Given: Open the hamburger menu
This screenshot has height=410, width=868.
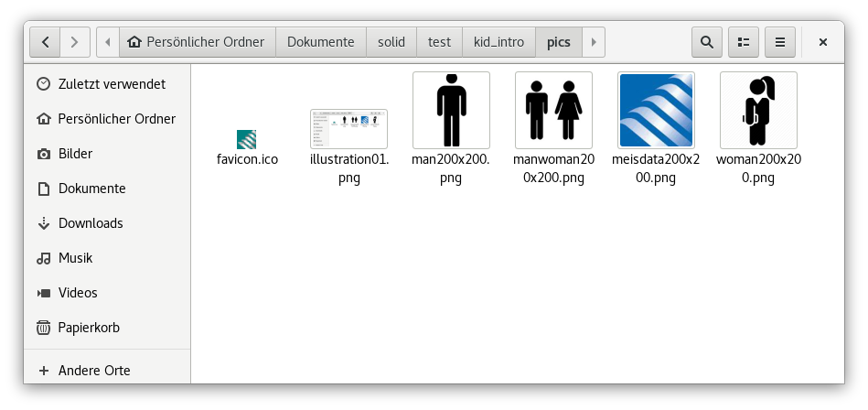Looking at the screenshot, I should click(x=780, y=42).
